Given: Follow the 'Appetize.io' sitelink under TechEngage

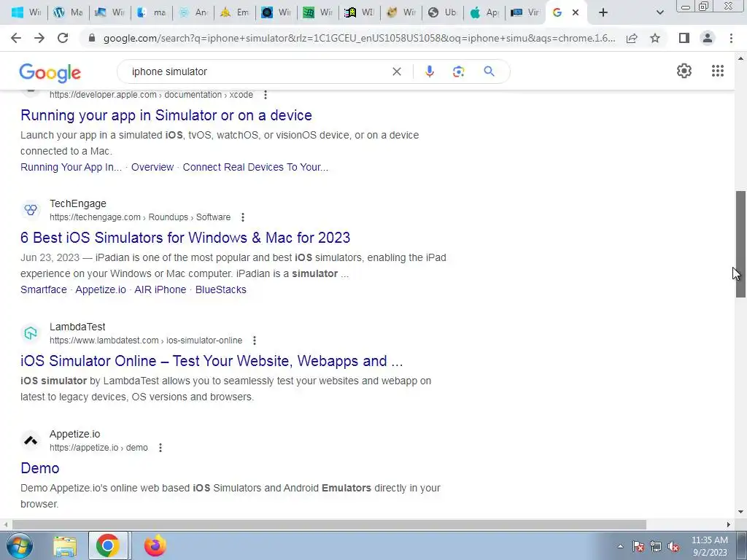Looking at the screenshot, I should point(101,289).
